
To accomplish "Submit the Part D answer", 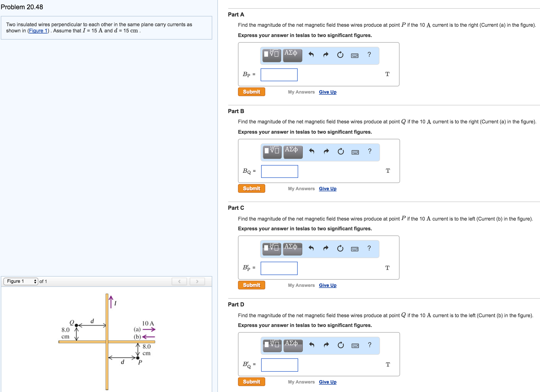I will click(252, 382).
